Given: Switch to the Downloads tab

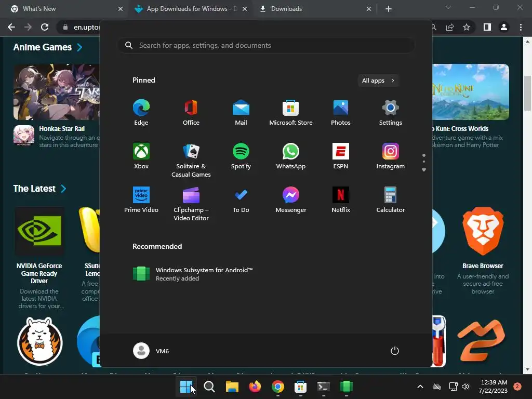Looking at the screenshot, I should 312,9.
